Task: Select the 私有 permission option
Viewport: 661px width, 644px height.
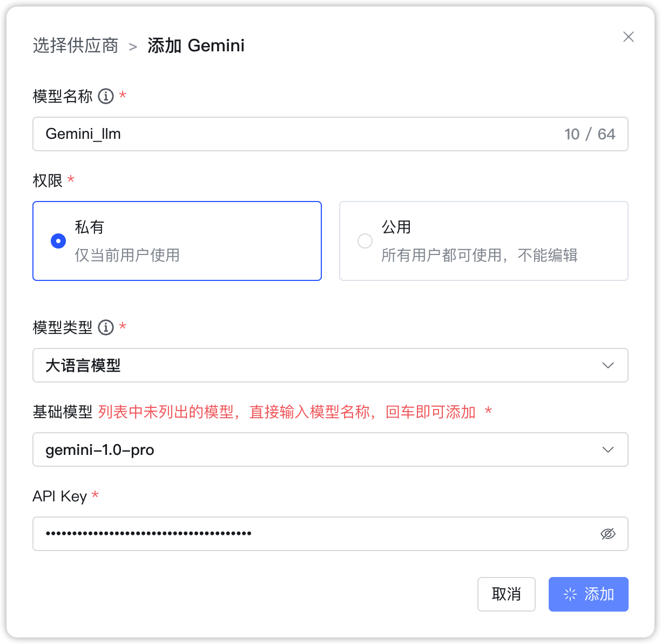Action: 177,241
